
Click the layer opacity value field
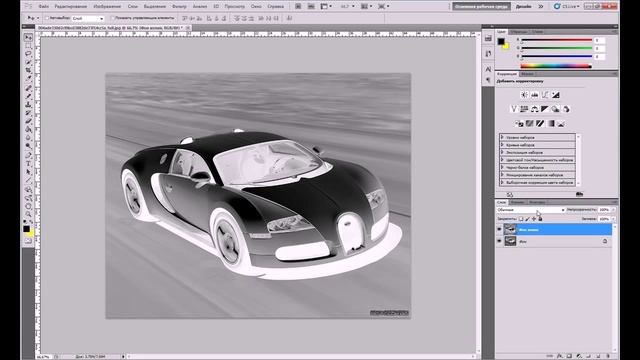pos(604,210)
